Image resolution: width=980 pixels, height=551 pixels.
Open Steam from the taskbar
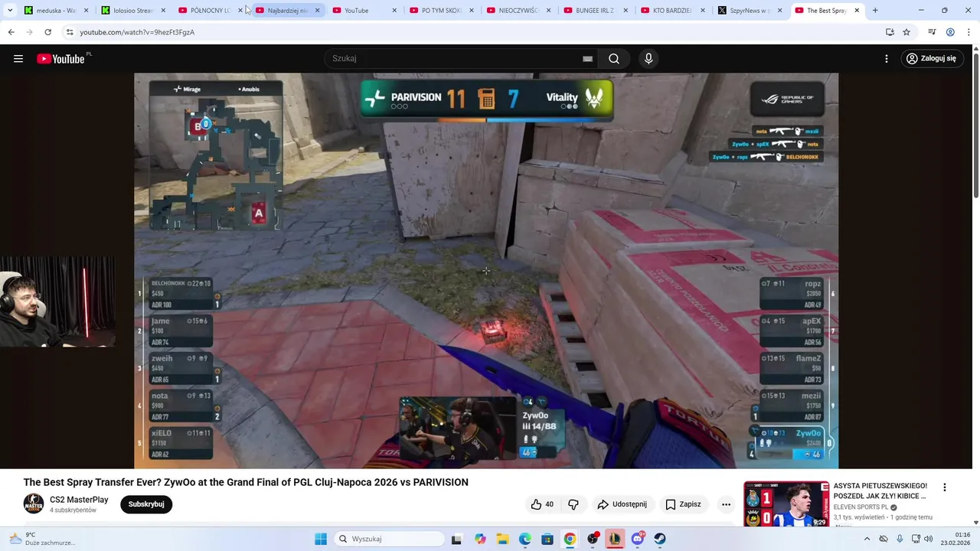(660, 539)
